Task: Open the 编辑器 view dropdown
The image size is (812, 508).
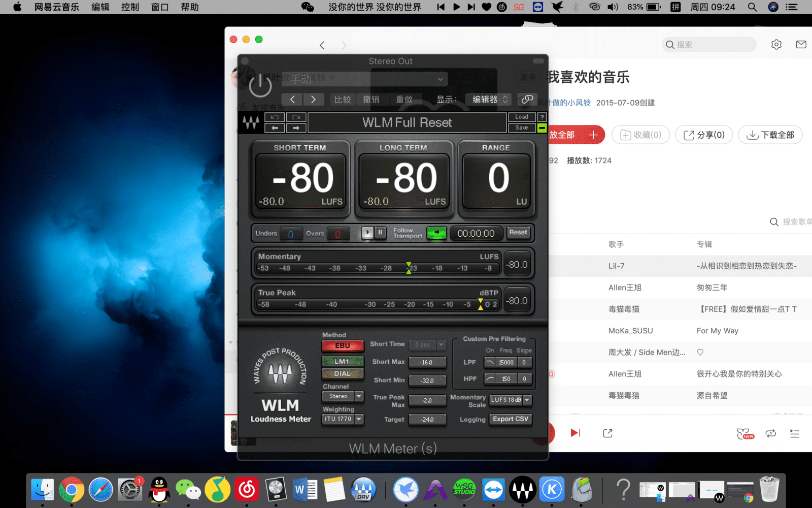Action: point(488,100)
